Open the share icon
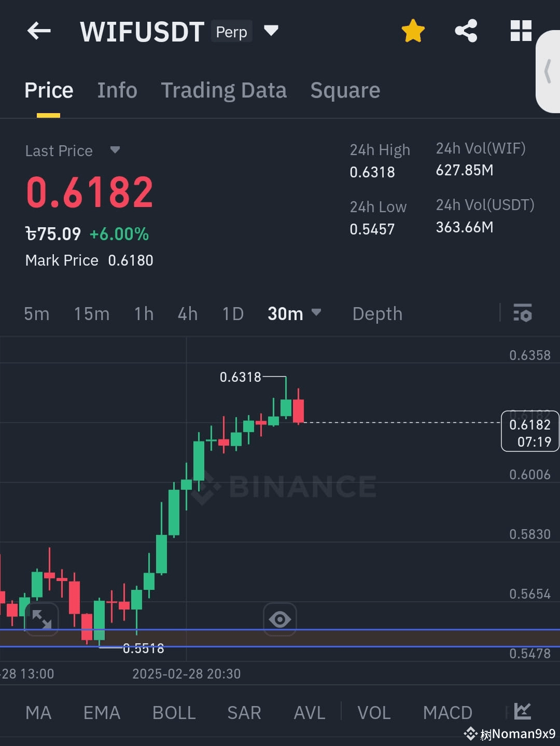The width and height of the screenshot is (560, 746). 466,31
